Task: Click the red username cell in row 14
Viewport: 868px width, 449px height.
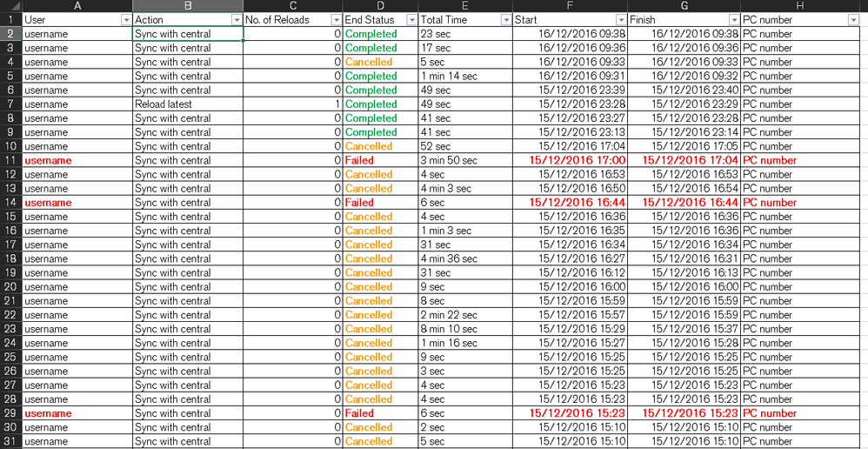Action: click(77, 203)
